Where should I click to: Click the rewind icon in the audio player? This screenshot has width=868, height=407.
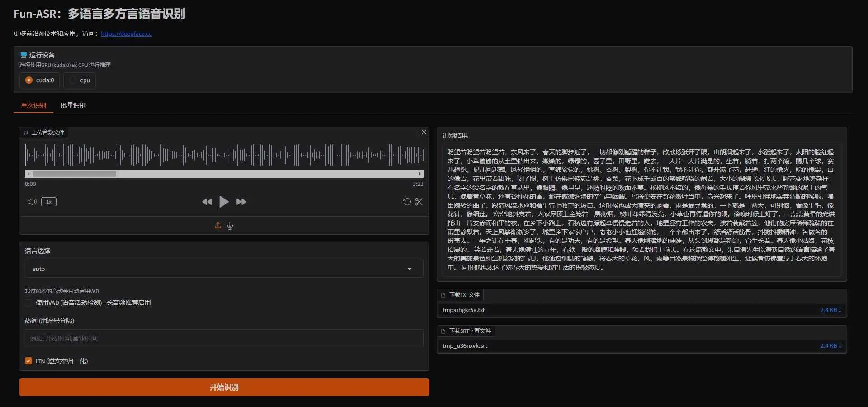[207, 202]
